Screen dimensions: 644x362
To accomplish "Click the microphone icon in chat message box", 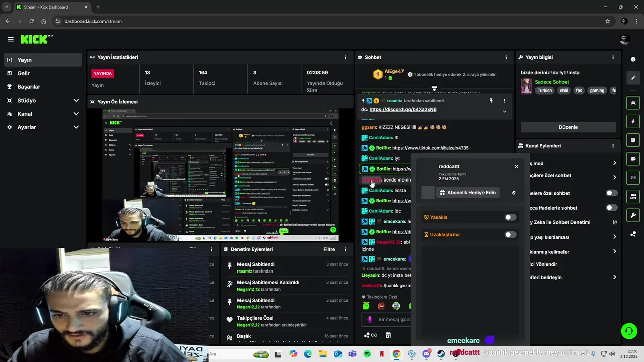I will pos(370,319).
